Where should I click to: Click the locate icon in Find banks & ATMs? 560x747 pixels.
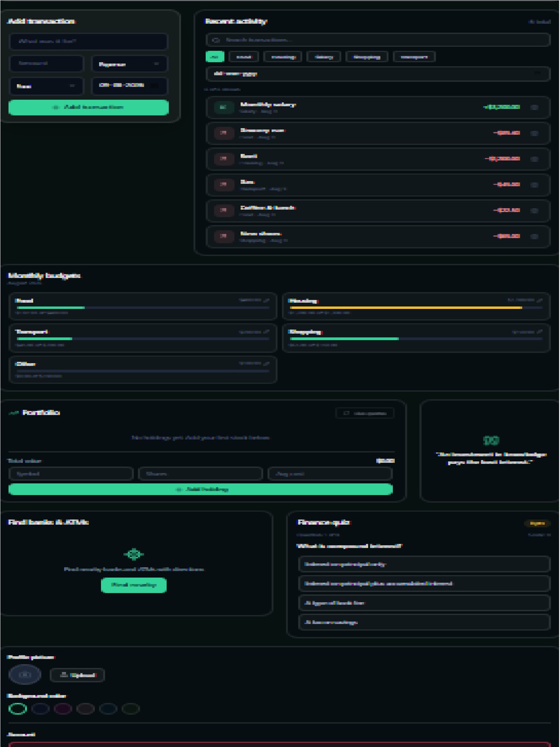[x=134, y=554]
